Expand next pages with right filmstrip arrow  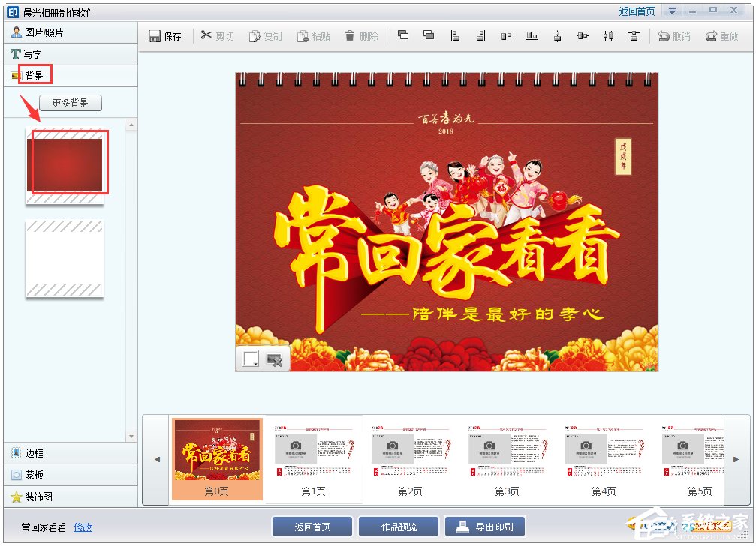[x=737, y=459]
